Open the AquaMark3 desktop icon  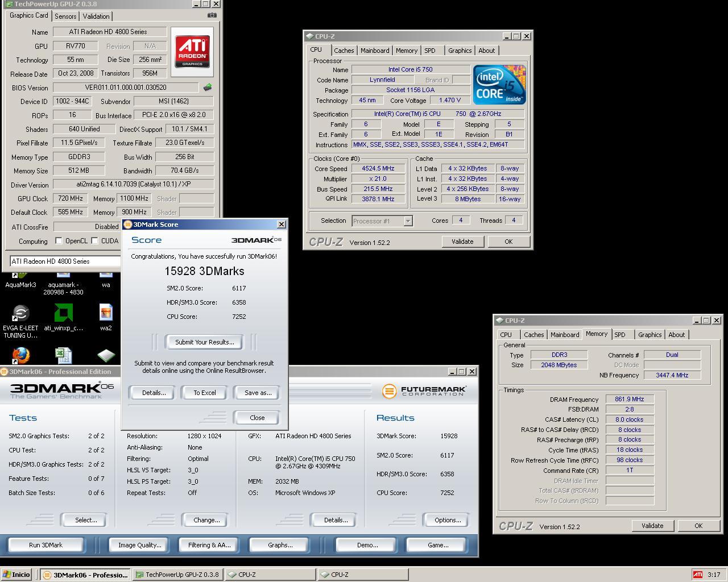(x=20, y=280)
